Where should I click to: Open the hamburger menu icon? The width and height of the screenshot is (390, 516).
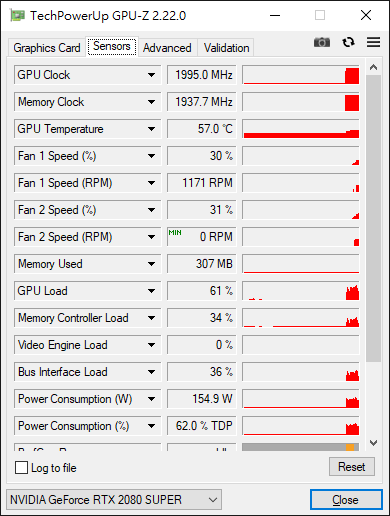tap(373, 42)
